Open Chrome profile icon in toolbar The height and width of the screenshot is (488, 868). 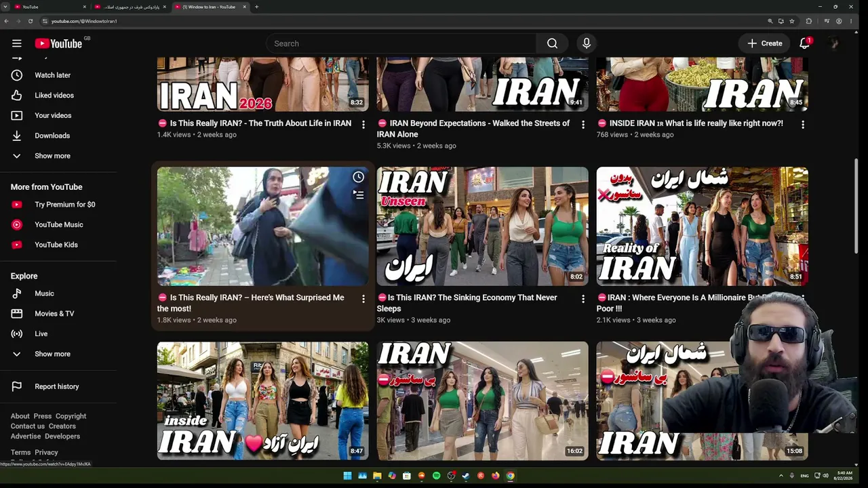click(x=839, y=21)
